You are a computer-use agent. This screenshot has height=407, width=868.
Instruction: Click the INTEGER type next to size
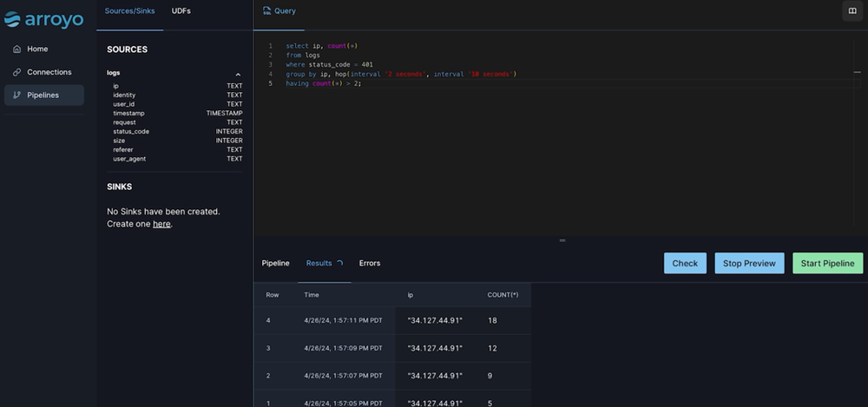click(229, 141)
